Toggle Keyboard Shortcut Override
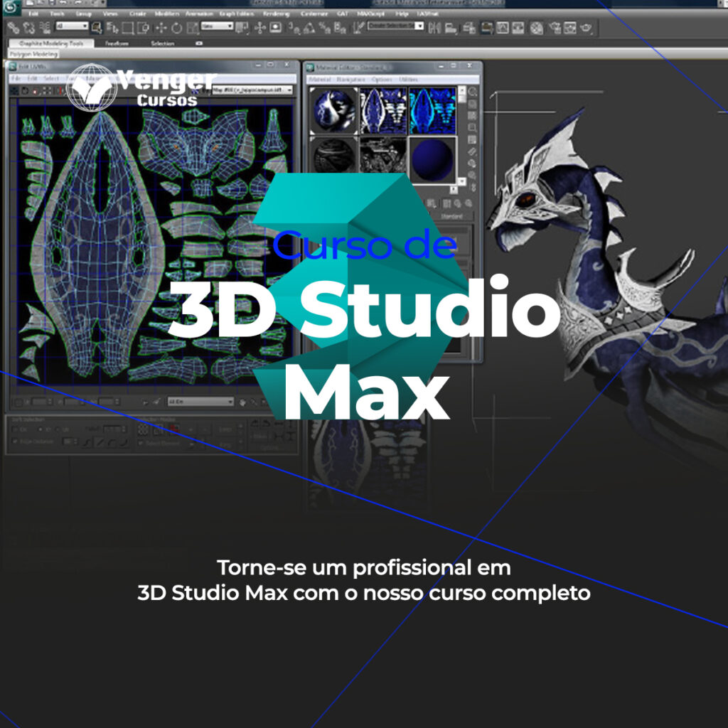Image resolution: width=728 pixels, height=728 pixels. pos(276,28)
